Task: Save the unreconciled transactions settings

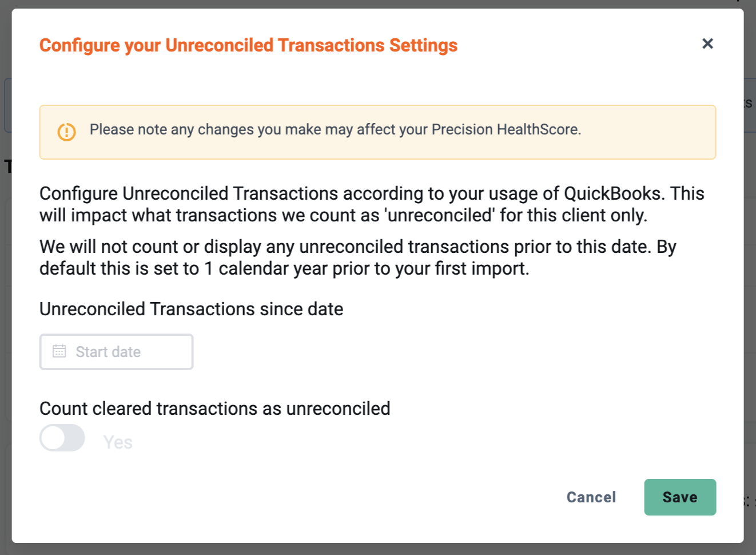Action: (x=680, y=497)
